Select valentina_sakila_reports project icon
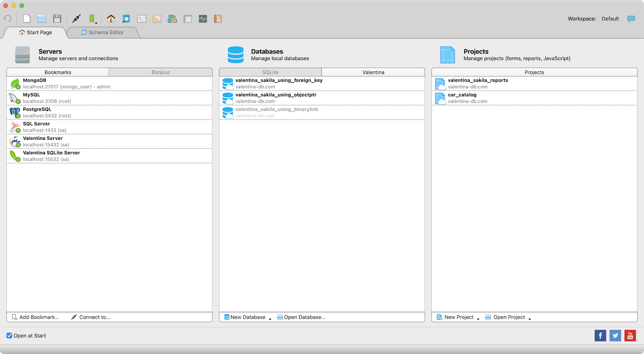This screenshot has width=644, height=354. click(x=441, y=84)
